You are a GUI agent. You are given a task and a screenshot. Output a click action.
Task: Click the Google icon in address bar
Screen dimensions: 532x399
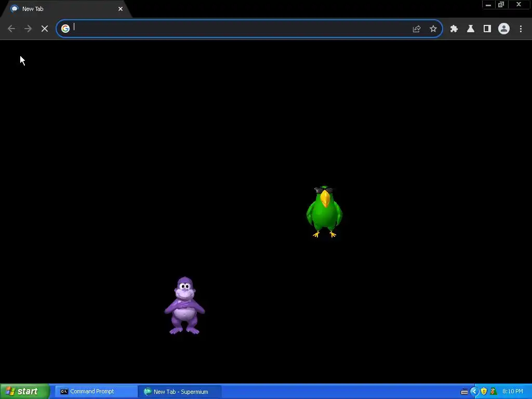tap(65, 29)
